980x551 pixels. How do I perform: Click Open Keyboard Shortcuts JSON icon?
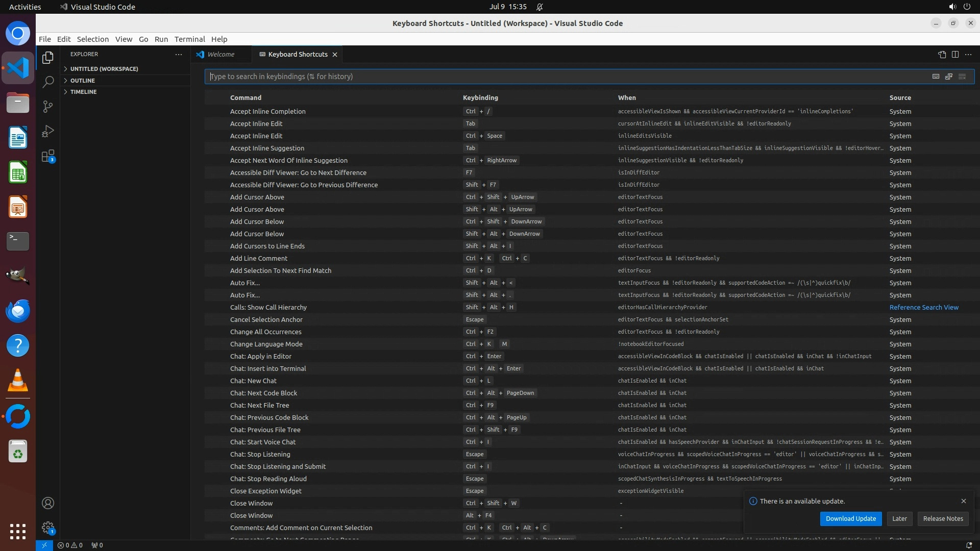(x=942, y=55)
